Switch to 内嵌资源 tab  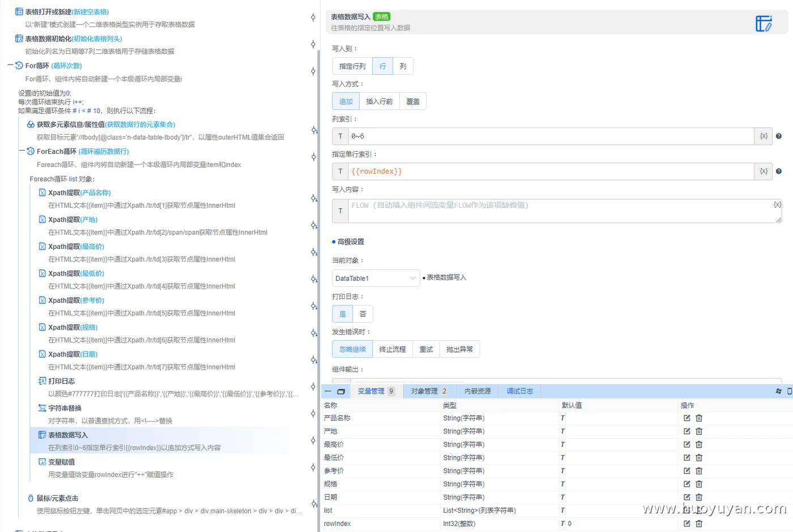pyautogui.click(x=477, y=391)
